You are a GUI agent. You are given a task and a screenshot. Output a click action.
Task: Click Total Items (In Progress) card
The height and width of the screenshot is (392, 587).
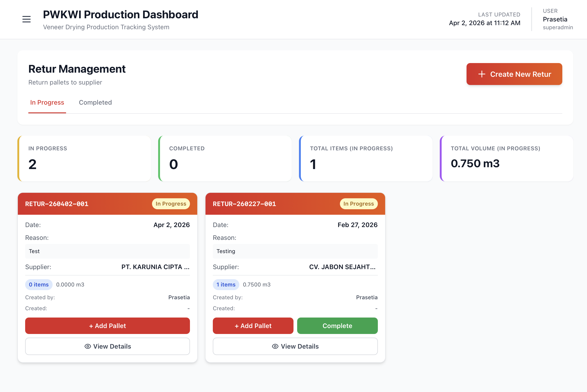pos(366,159)
